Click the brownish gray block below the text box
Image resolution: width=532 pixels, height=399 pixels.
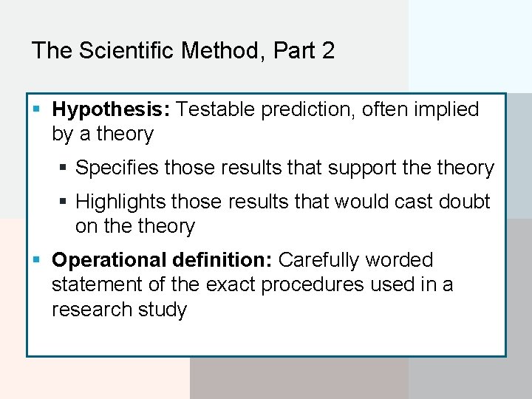pyautogui.click(x=299, y=378)
